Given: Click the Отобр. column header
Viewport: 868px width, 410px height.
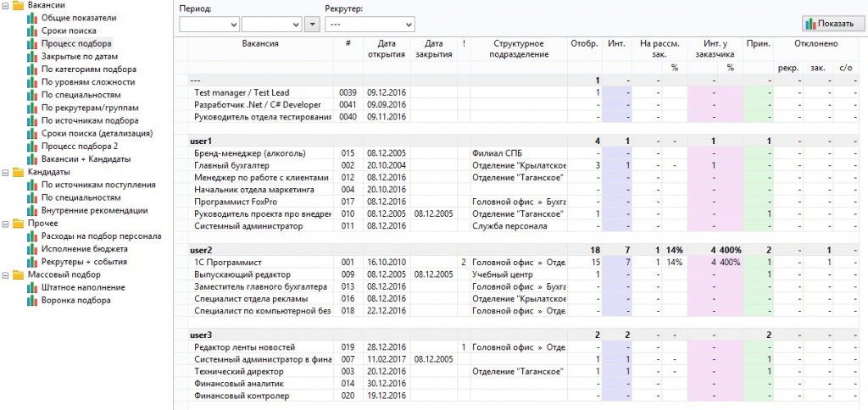Looking at the screenshot, I should coord(585,44).
